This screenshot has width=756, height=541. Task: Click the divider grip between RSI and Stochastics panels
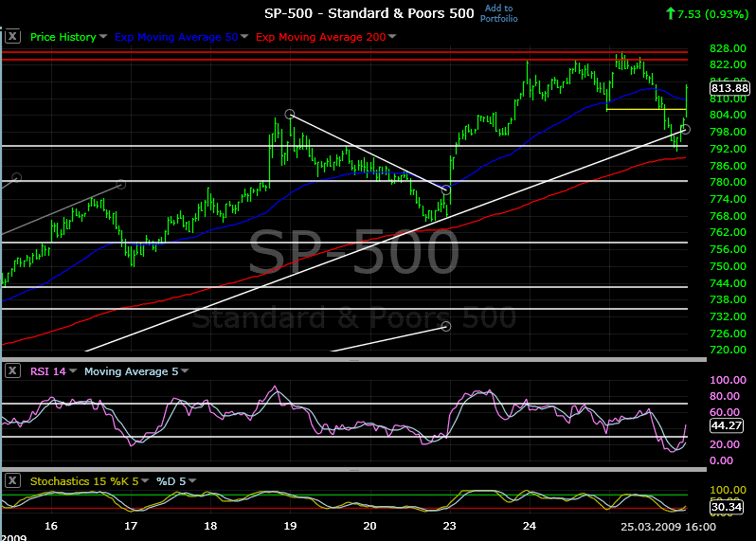point(354,470)
